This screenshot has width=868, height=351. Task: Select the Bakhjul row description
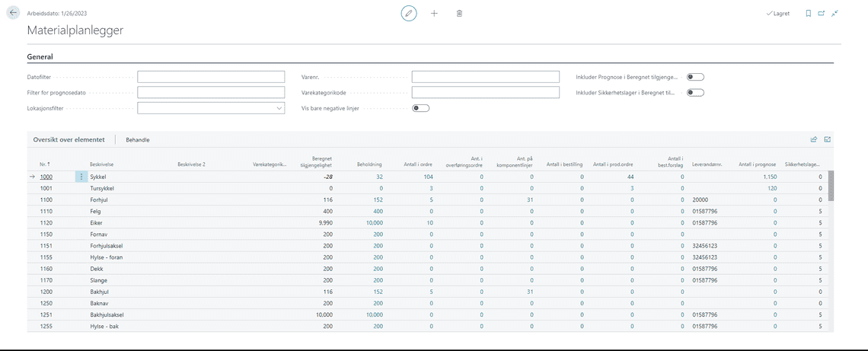(99, 292)
